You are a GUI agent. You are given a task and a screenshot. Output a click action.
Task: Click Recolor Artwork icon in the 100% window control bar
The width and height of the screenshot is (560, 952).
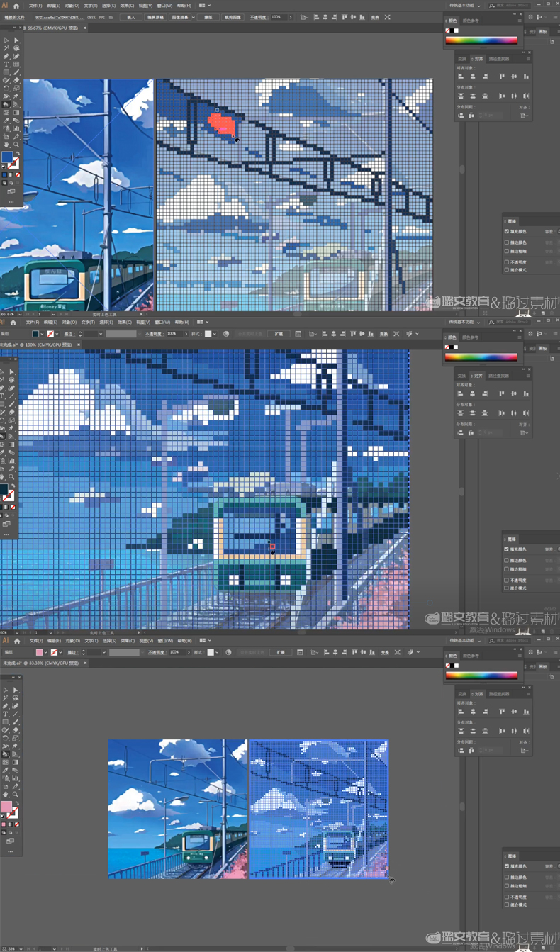[226, 334]
